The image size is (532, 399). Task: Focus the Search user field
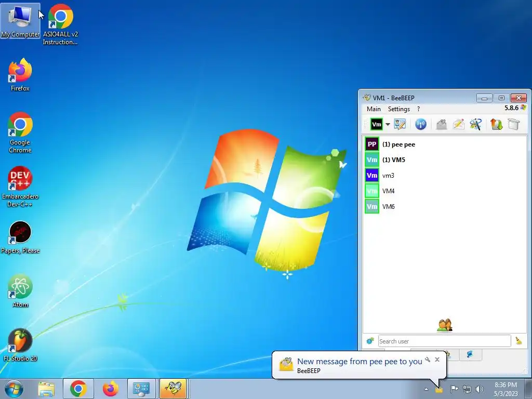tap(444, 341)
